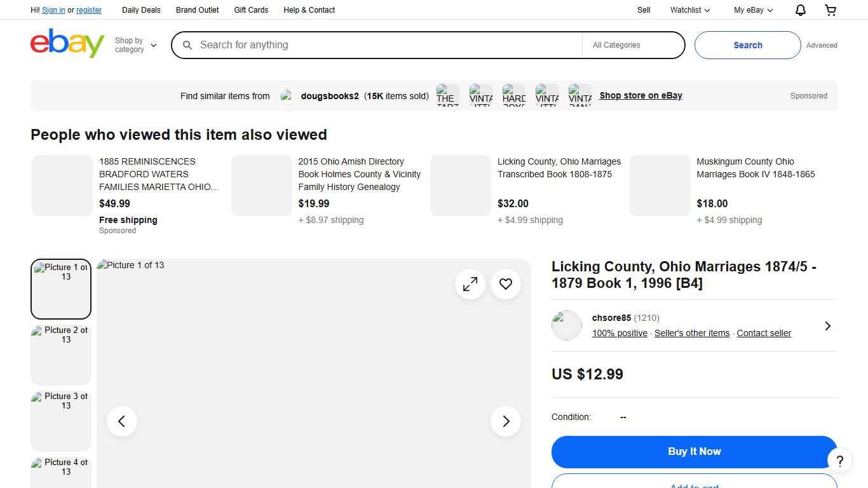Sign in to your eBay account

(53, 10)
